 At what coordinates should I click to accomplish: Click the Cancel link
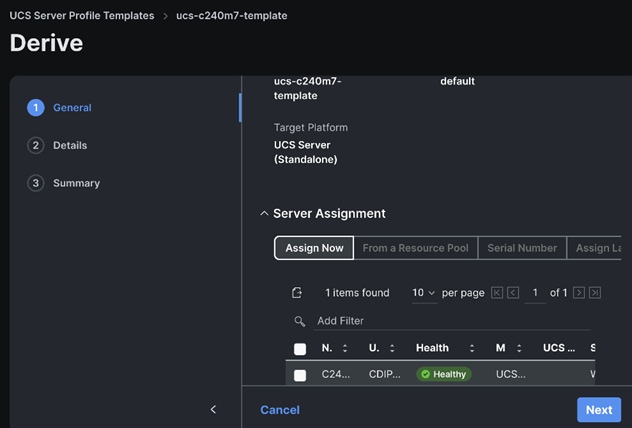(280, 410)
